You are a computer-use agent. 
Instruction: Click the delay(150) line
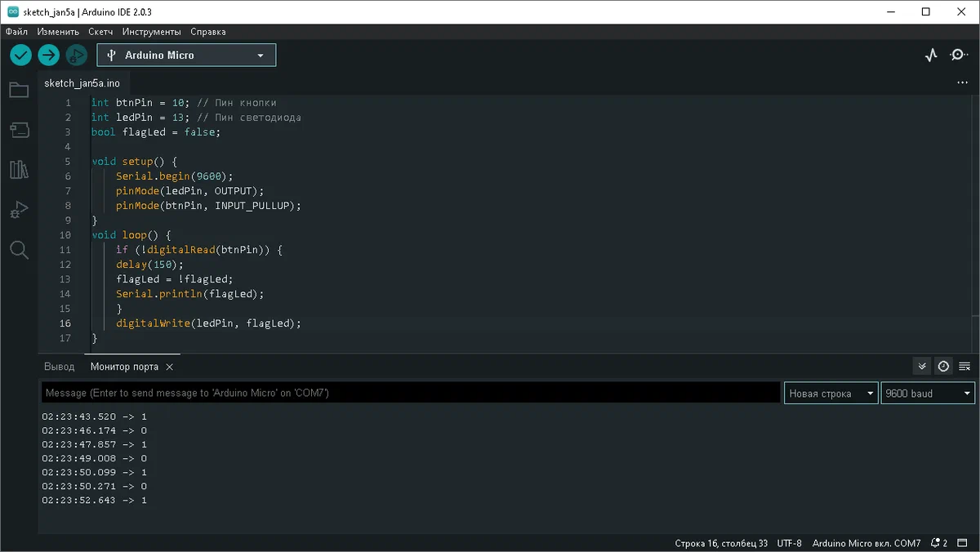point(150,265)
